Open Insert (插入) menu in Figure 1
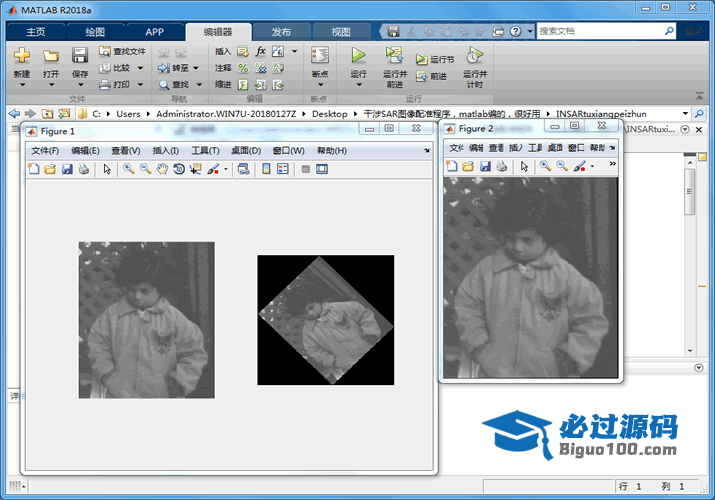The height and width of the screenshot is (500, 715). click(x=166, y=150)
